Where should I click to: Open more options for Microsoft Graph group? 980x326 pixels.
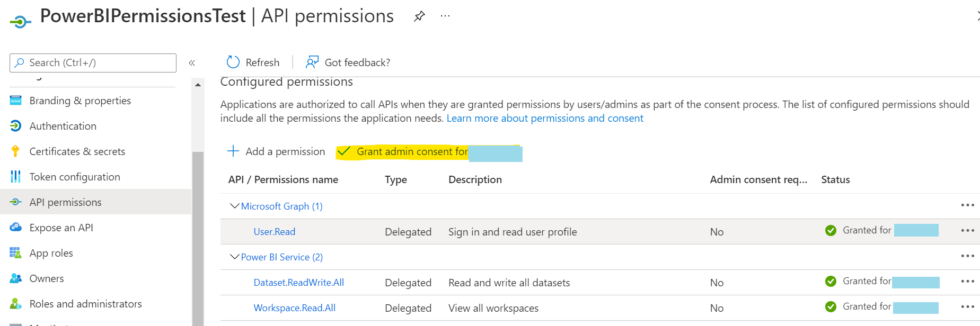pyautogui.click(x=968, y=205)
